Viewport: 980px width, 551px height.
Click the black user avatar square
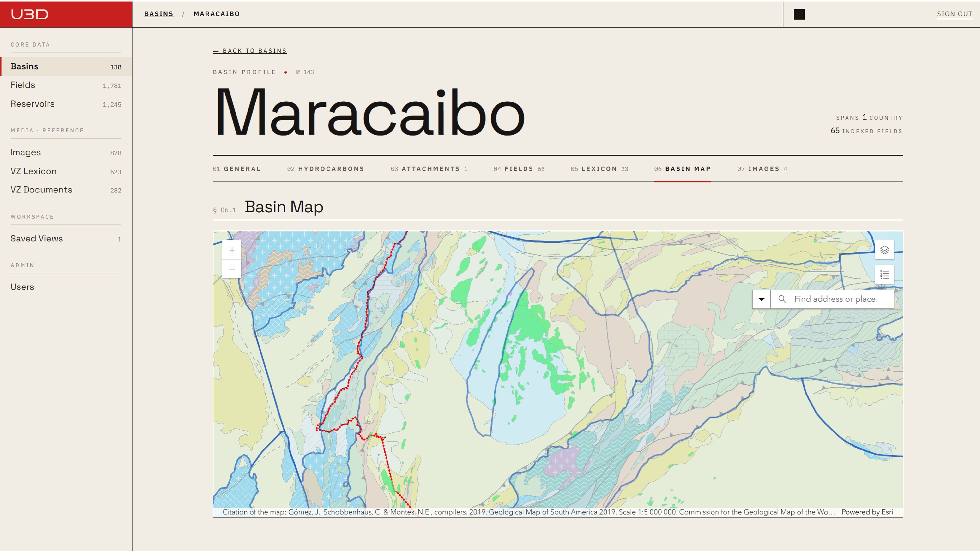click(x=799, y=14)
